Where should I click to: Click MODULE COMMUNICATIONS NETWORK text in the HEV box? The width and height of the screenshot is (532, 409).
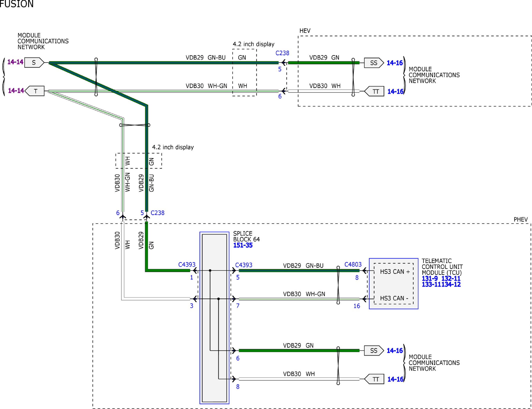[434, 75]
